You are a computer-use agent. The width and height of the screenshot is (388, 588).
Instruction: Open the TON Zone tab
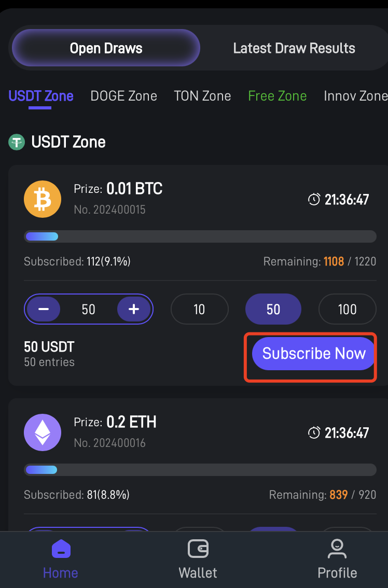click(x=202, y=96)
